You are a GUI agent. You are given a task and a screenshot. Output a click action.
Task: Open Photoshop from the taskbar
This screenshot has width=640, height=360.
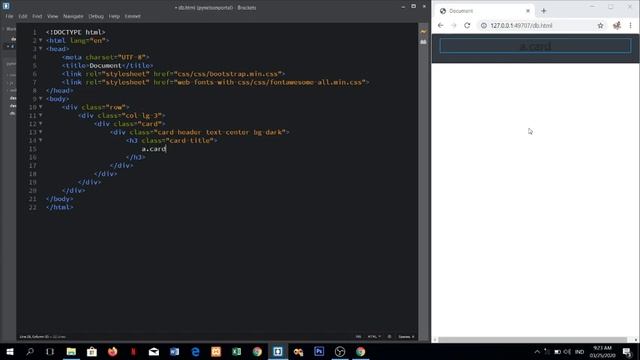[x=319, y=351]
